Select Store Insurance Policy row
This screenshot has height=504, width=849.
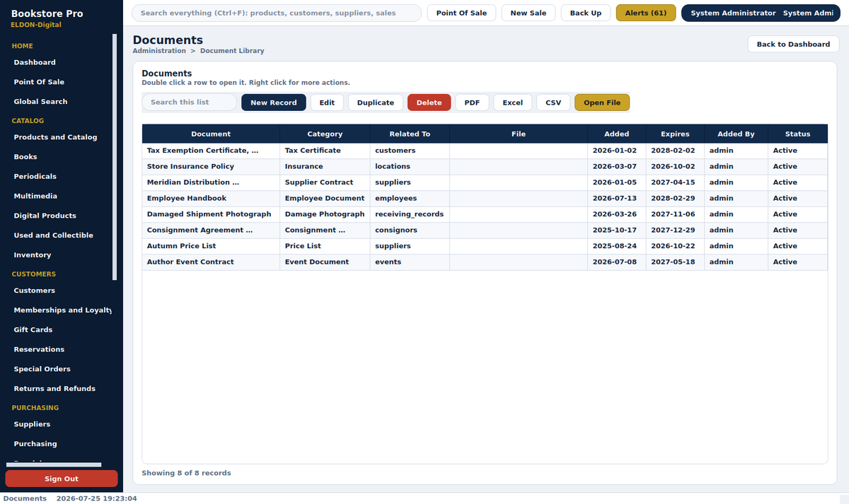click(x=485, y=167)
